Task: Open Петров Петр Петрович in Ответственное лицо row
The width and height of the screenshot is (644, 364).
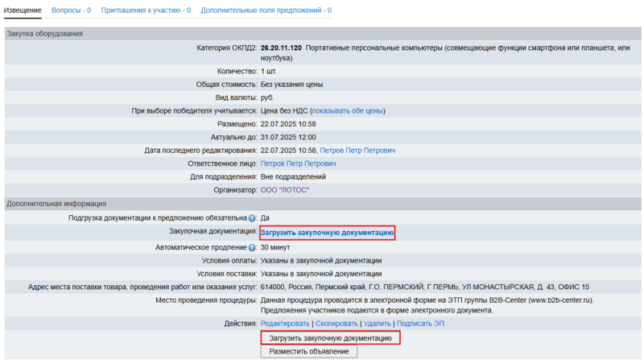Action: tap(298, 163)
